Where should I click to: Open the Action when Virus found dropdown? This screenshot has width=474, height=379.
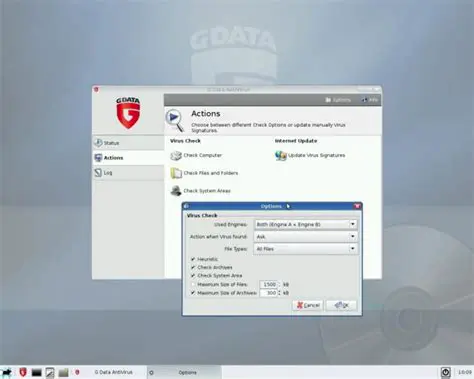(x=306, y=237)
